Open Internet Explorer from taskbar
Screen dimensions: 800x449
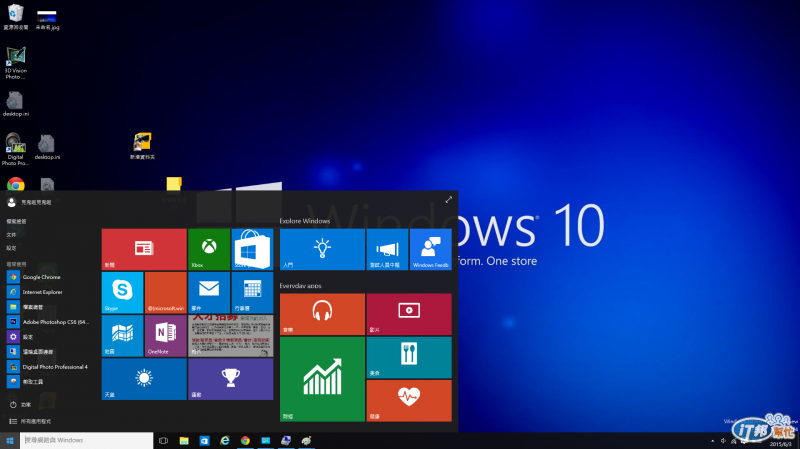[x=224, y=440]
